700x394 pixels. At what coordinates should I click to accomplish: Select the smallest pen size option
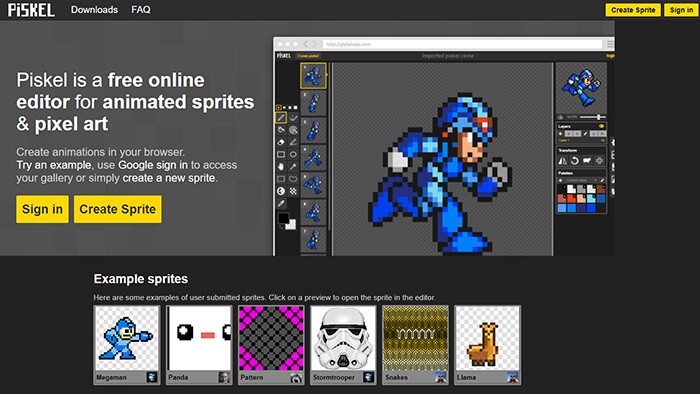coord(279,107)
